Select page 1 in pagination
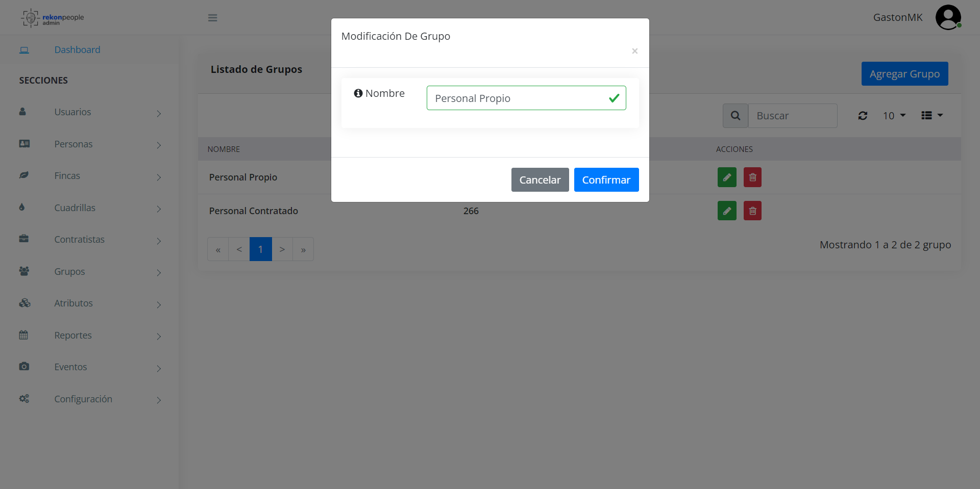980x489 pixels. [x=260, y=249]
